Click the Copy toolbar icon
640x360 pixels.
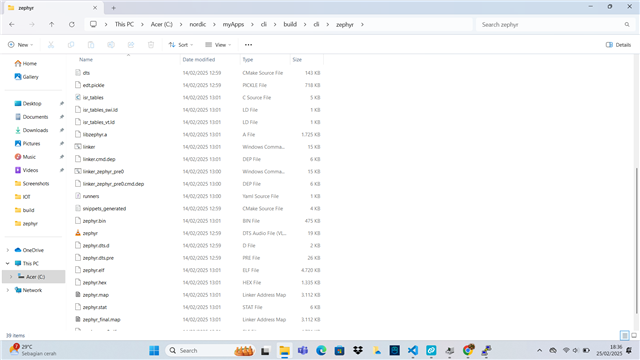click(71, 45)
